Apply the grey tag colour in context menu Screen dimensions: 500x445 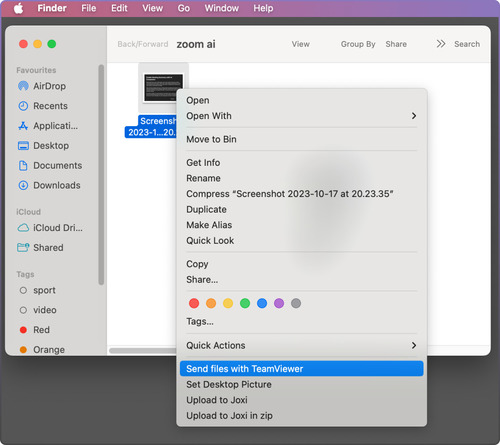tap(296, 303)
